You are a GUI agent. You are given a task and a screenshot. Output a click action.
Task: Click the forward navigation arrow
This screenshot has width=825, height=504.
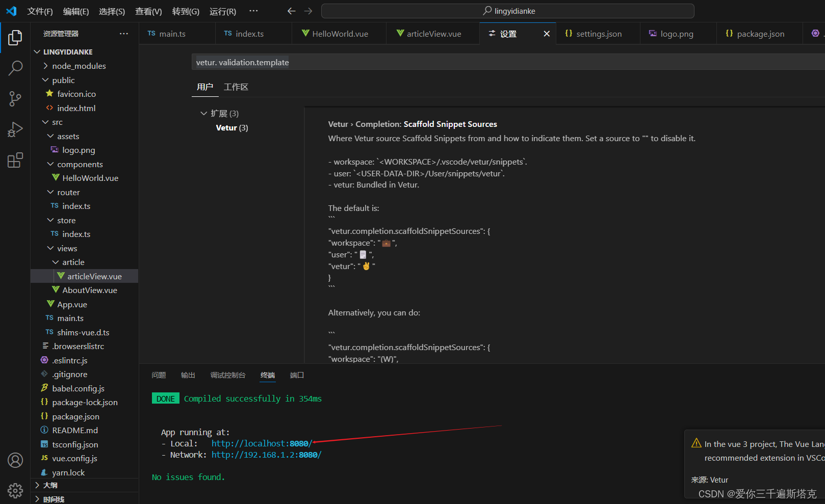coord(308,11)
